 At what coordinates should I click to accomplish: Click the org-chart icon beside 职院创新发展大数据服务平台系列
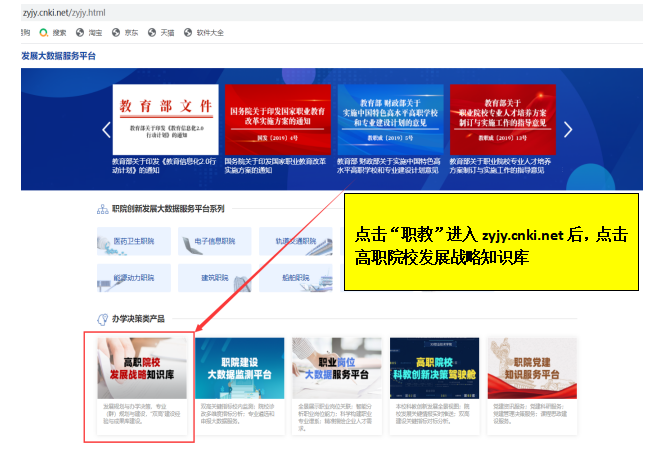pyautogui.click(x=102, y=209)
